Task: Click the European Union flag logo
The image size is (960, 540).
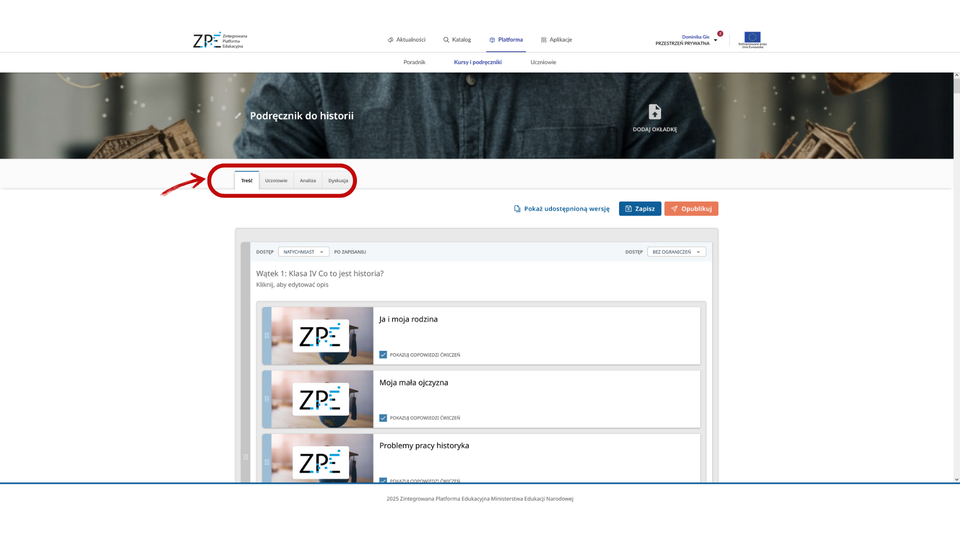Action: (751, 39)
